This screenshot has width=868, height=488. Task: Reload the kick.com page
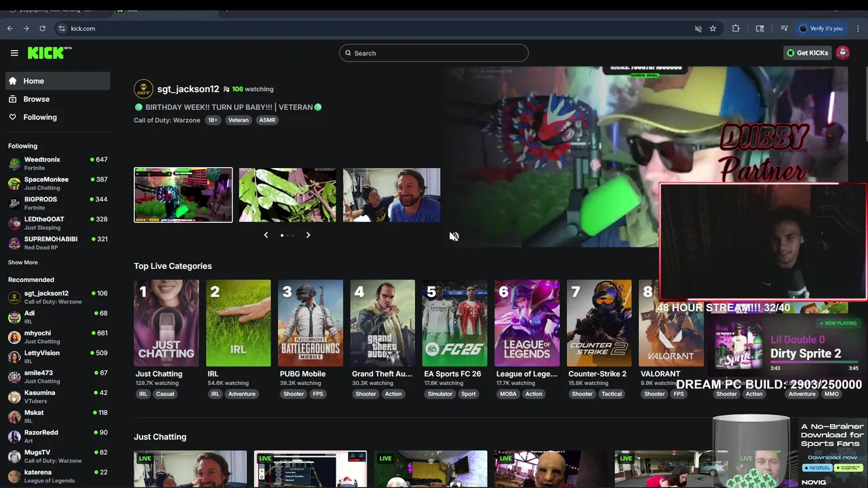point(42,28)
